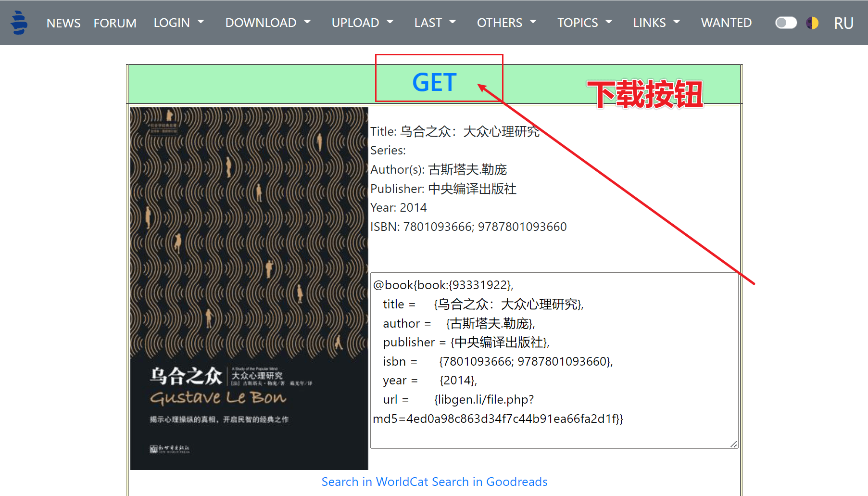Click the GET download link
This screenshot has height=496, width=868.
point(434,83)
